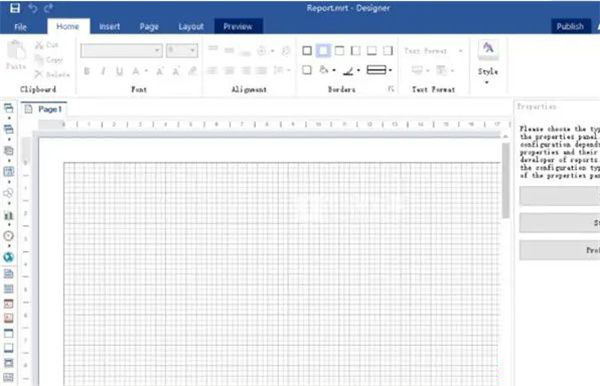Align text left in Alignment group
The image size is (600, 386).
pyautogui.click(x=212, y=70)
